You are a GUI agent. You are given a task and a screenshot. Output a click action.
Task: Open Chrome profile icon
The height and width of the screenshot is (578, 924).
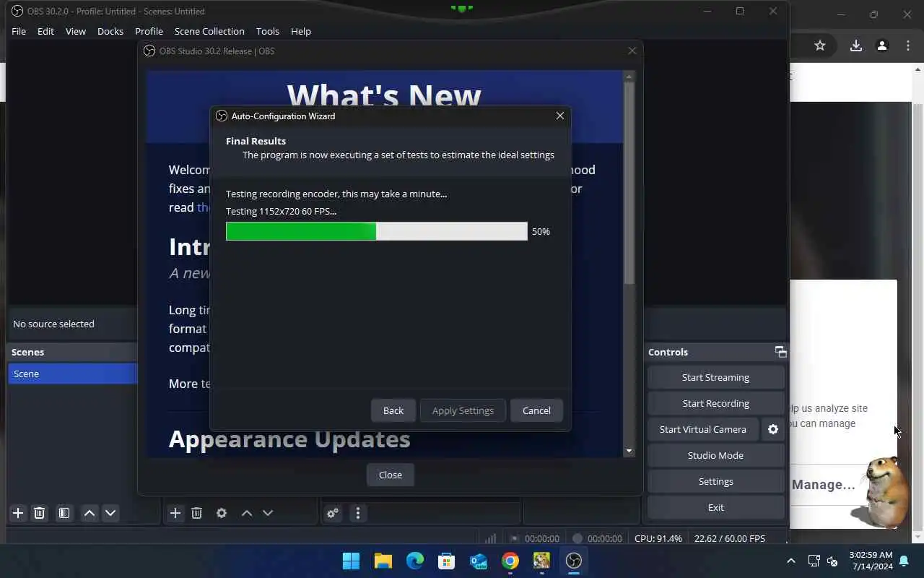(882, 46)
